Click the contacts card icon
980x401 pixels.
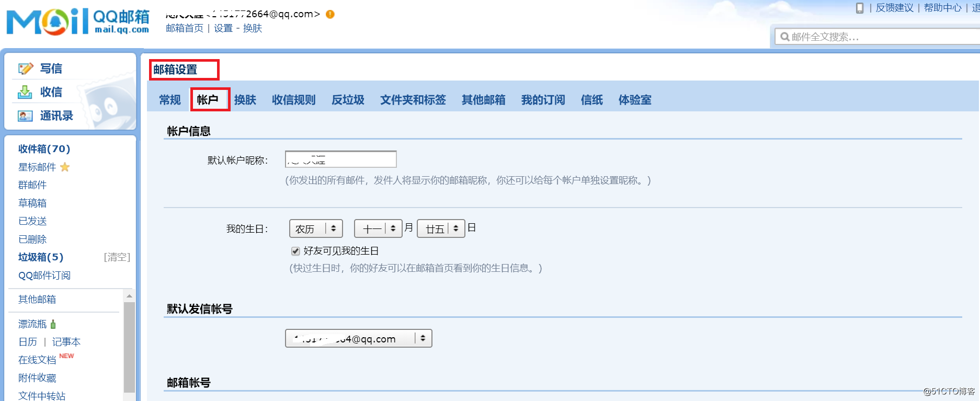25,116
